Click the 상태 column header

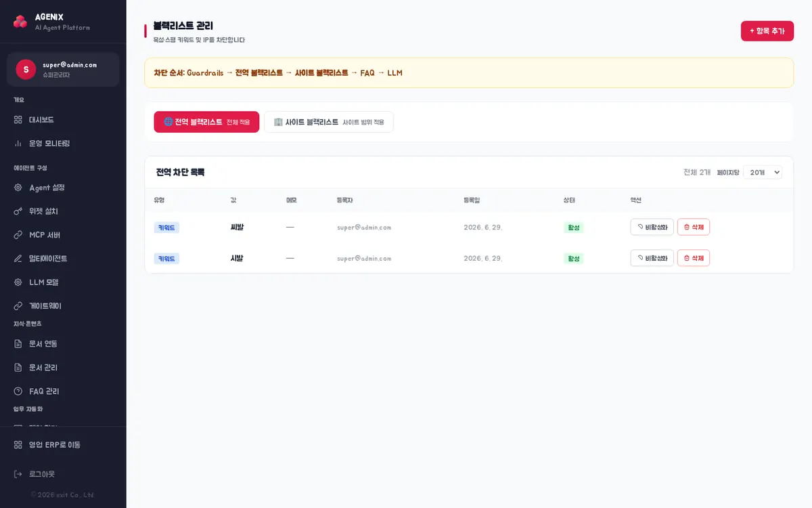click(569, 200)
